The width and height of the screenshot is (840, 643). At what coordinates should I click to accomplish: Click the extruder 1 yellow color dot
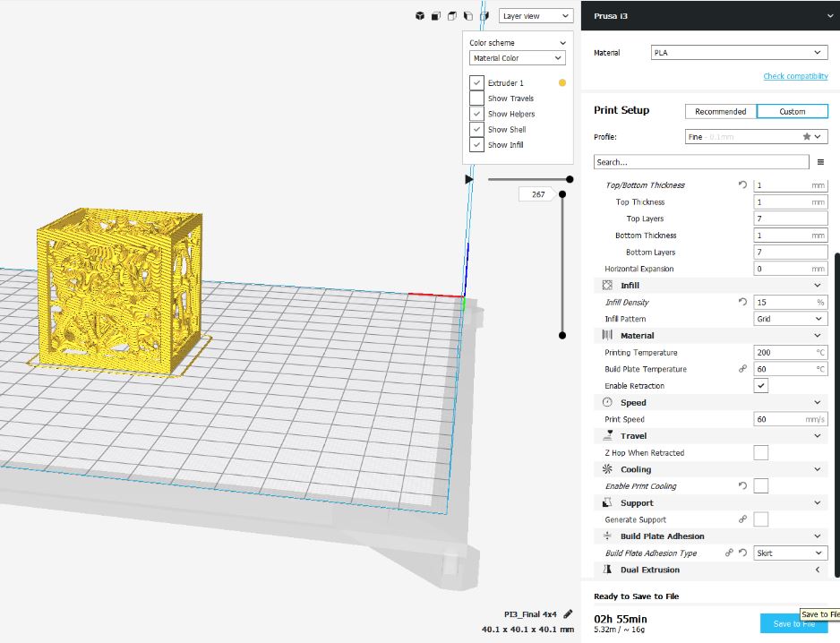562,82
